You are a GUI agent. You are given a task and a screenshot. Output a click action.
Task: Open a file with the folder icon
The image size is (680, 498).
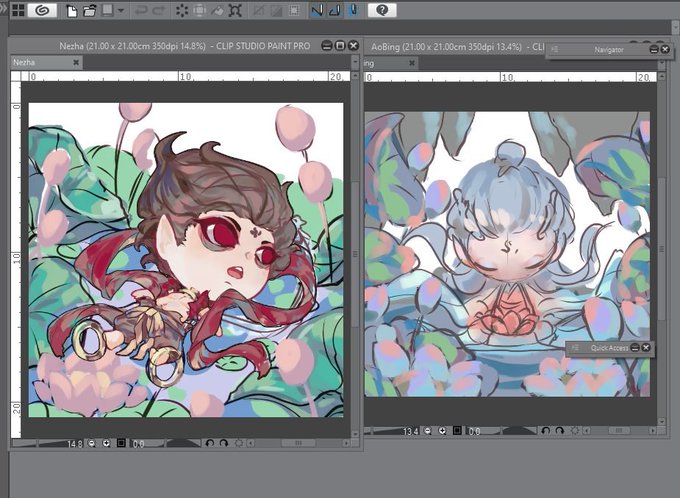89,11
